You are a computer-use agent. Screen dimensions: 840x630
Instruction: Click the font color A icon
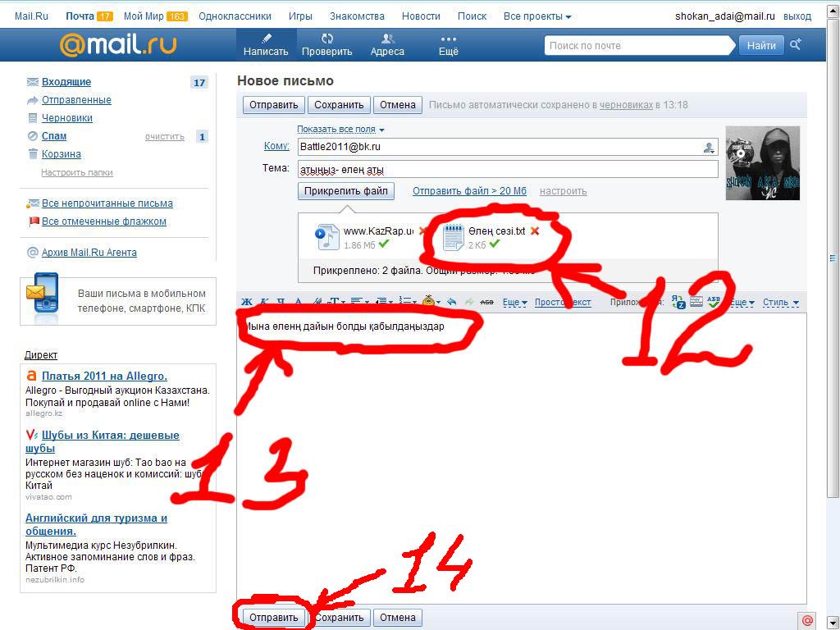click(299, 302)
